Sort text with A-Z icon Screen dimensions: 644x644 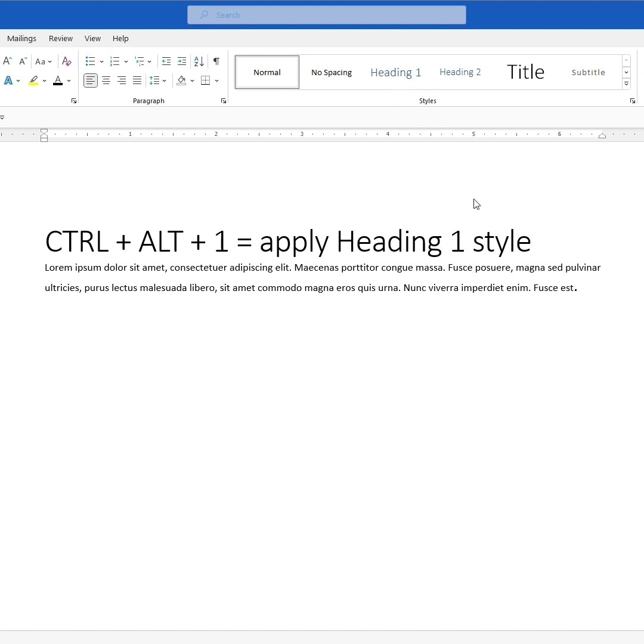[199, 61]
